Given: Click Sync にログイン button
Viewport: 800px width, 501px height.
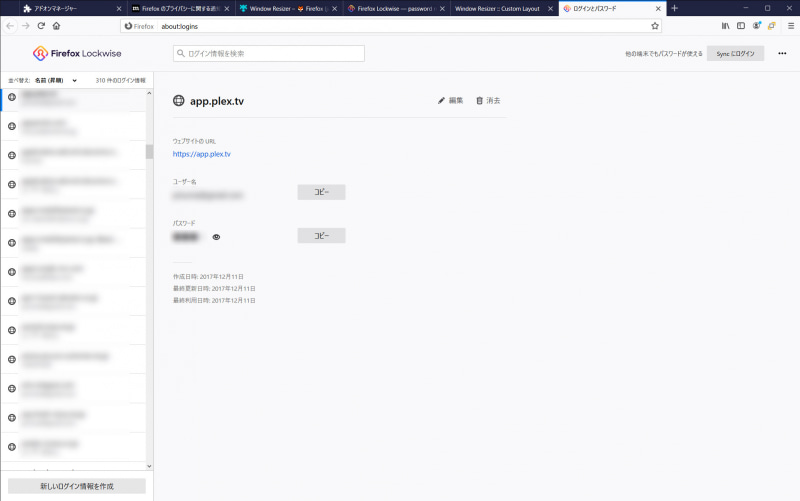Looking at the screenshot, I should point(735,54).
